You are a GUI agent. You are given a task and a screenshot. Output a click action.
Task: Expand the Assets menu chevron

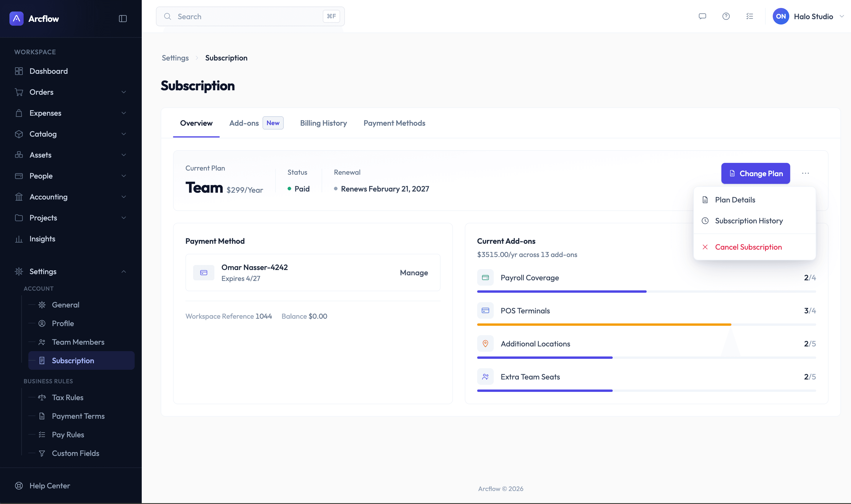(124, 155)
